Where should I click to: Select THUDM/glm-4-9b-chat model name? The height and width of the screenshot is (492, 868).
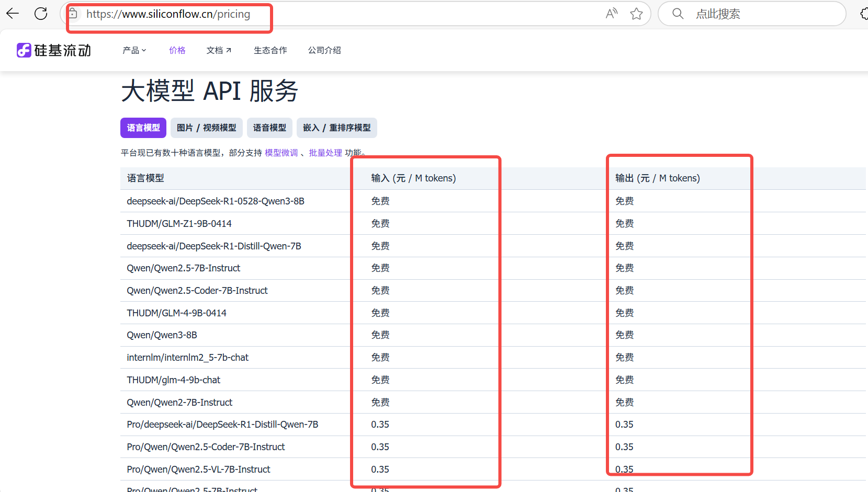[x=173, y=380]
